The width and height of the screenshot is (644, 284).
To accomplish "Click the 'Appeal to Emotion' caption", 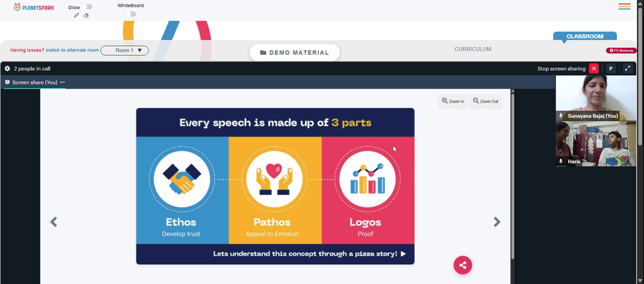I will pyautogui.click(x=272, y=234).
